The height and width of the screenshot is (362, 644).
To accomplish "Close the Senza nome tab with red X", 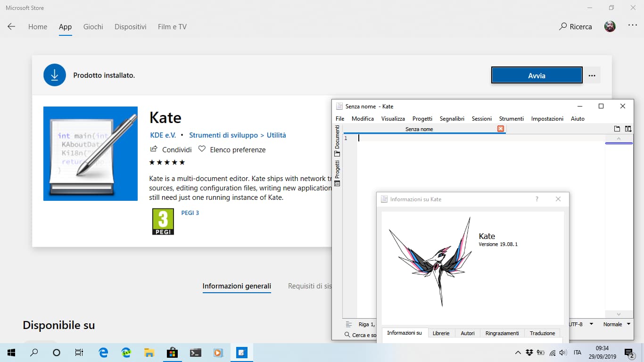I will click(x=501, y=129).
